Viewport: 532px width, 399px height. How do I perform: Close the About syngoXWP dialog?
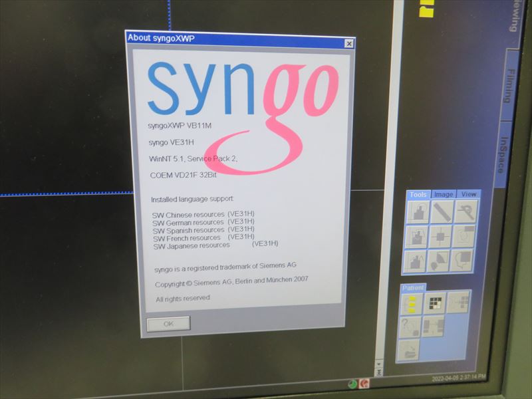pyautogui.click(x=348, y=43)
